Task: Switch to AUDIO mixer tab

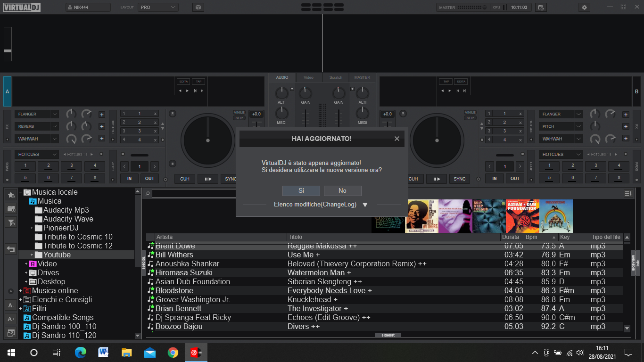Action: coord(282,77)
